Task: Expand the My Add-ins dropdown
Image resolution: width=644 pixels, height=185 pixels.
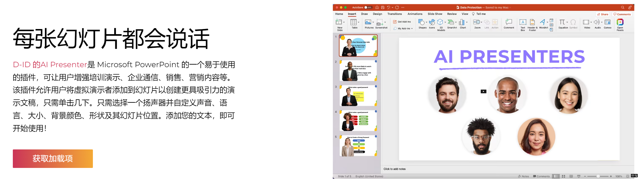Action: click(x=412, y=28)
